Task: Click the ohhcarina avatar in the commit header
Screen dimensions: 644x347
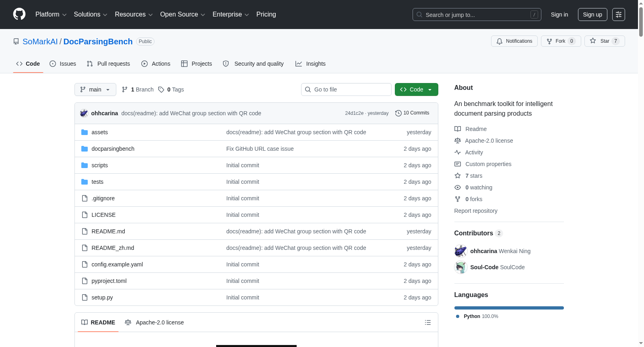Action: point(84,113)
